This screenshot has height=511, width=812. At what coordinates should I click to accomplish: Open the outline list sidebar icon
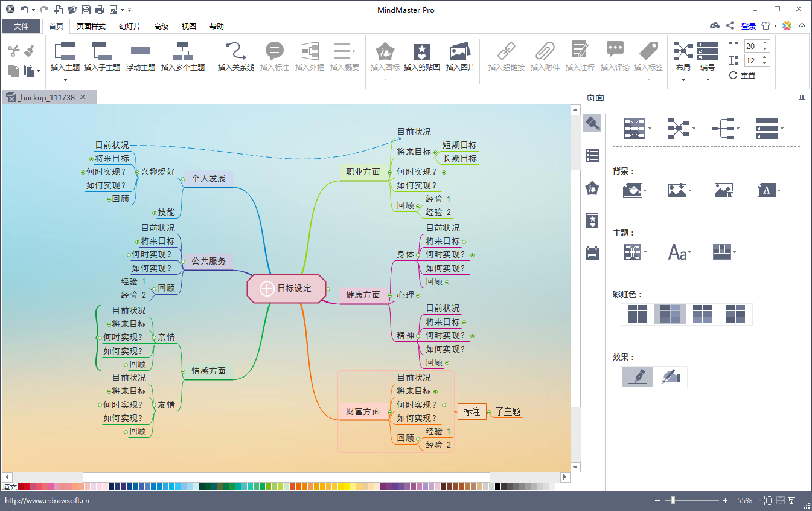click(592, 155)
